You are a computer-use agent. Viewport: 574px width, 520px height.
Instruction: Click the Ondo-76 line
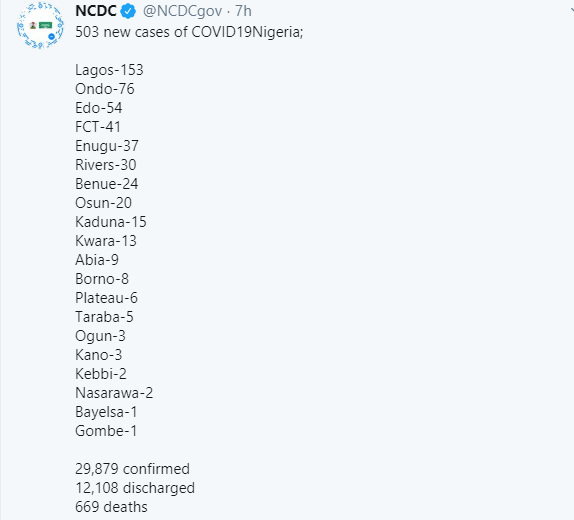coord(105,89)
